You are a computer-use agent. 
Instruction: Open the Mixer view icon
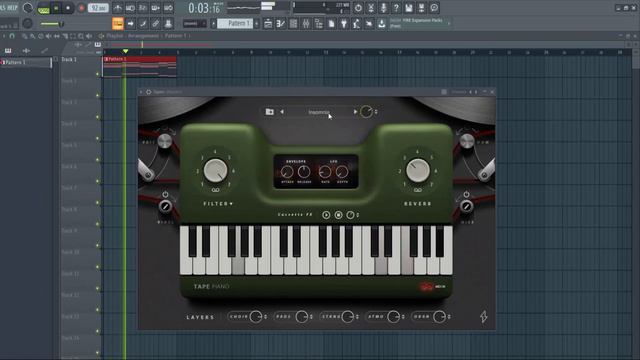tap(306, 24)
